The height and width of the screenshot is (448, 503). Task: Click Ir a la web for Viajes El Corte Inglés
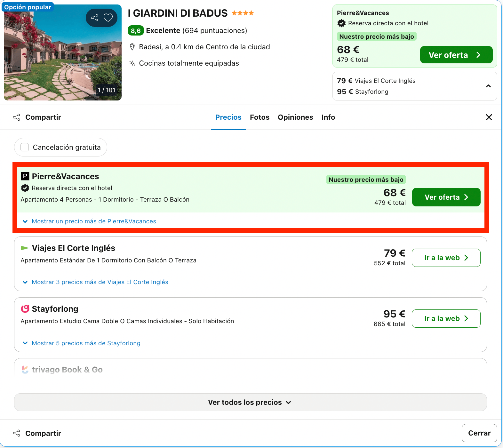click(446, 258)
